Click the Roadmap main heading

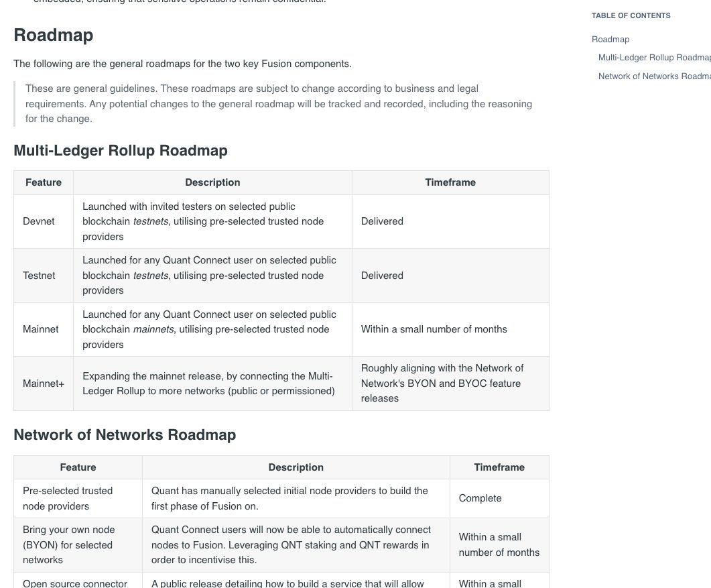tap(54, 35)
